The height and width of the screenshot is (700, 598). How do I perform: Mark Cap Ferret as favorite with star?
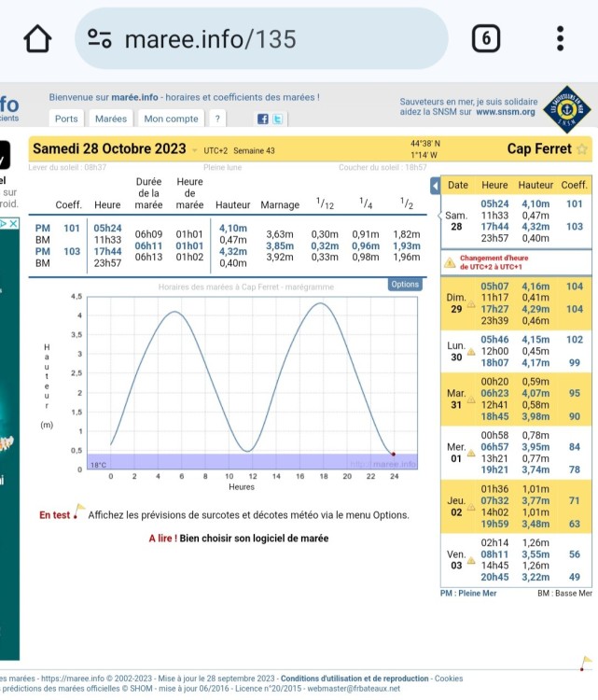point(582,149)
